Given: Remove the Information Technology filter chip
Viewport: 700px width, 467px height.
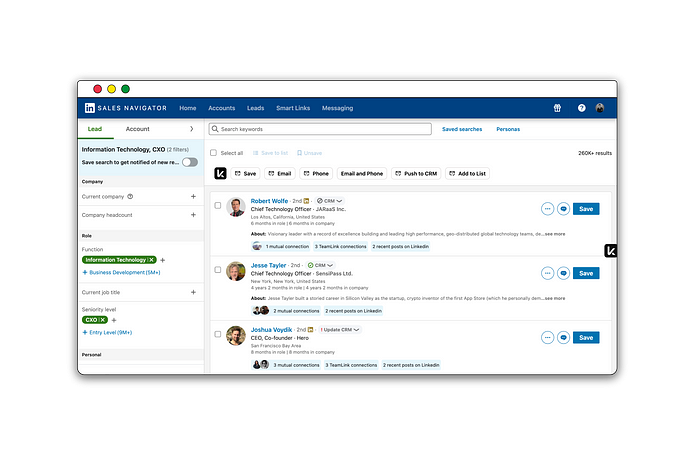Looking at the screenshot, I should (x=151, y=260).
